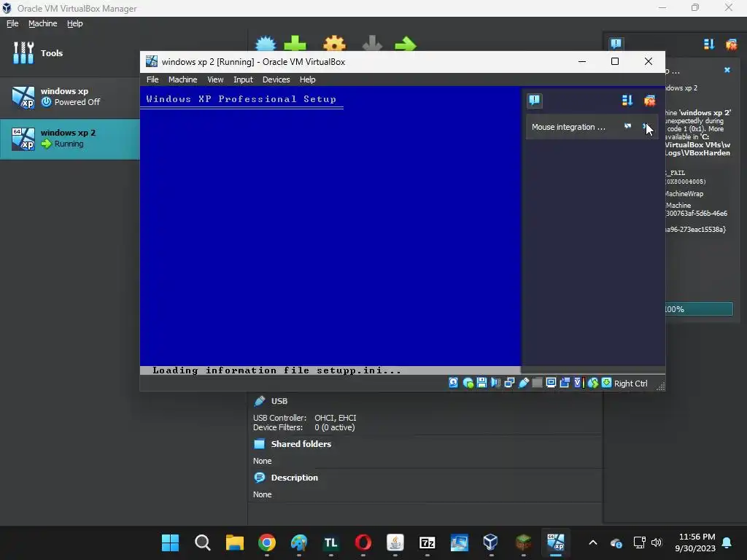Open the Devices menu in VM window
This screenshot has width=747, height=560.
276,79
